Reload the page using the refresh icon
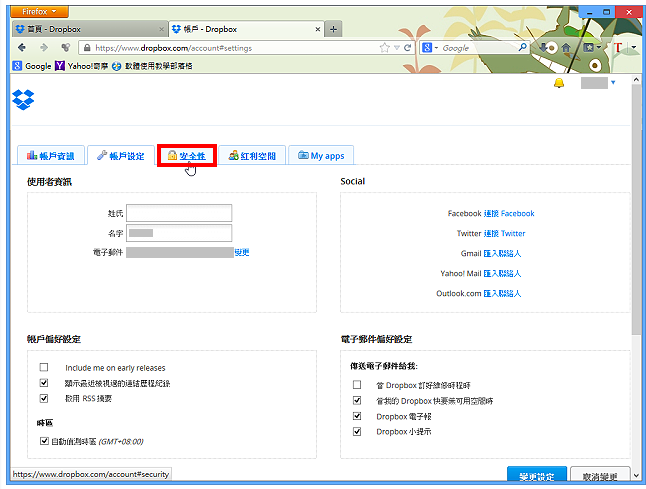 [x=407, y=48]
